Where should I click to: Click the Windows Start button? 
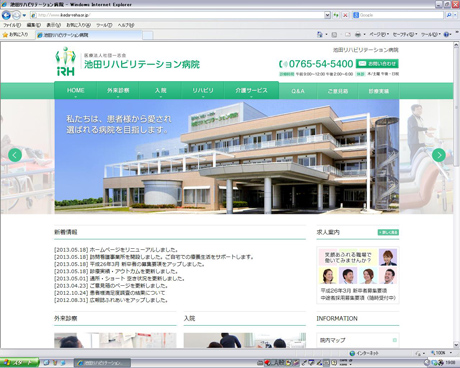tap(19, 363)
